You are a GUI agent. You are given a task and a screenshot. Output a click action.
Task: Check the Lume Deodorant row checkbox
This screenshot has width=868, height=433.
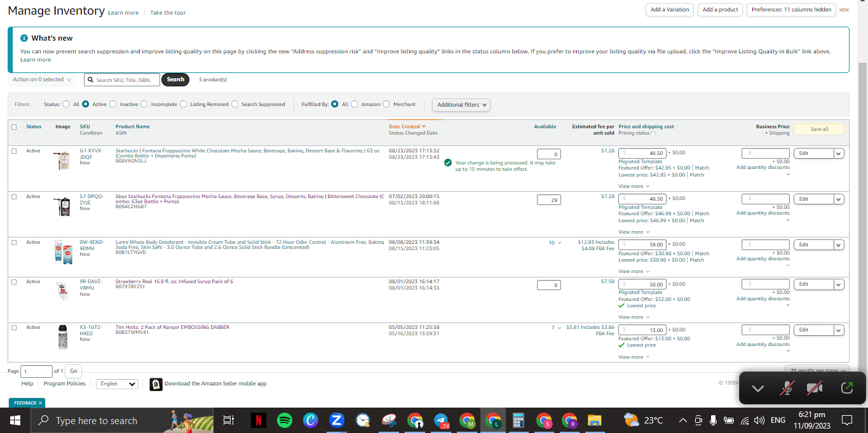point(14,243)
